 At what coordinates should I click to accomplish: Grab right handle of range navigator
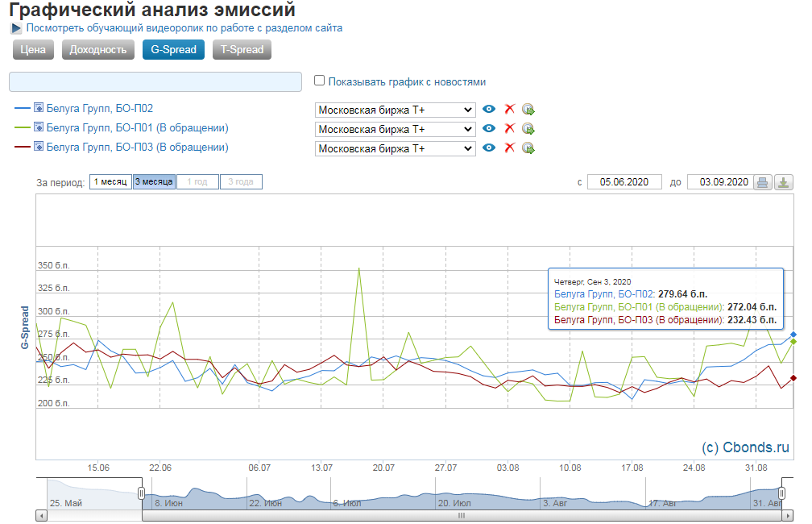point(782,493)
